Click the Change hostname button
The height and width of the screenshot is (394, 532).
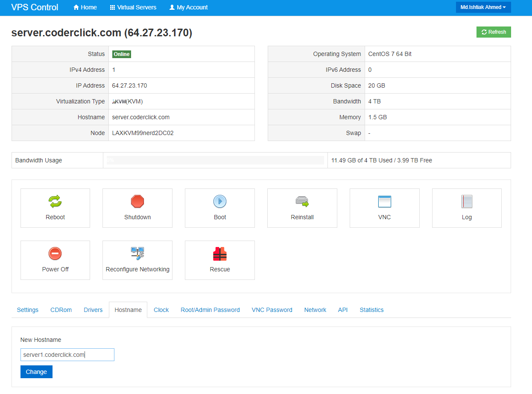point(36,372)
